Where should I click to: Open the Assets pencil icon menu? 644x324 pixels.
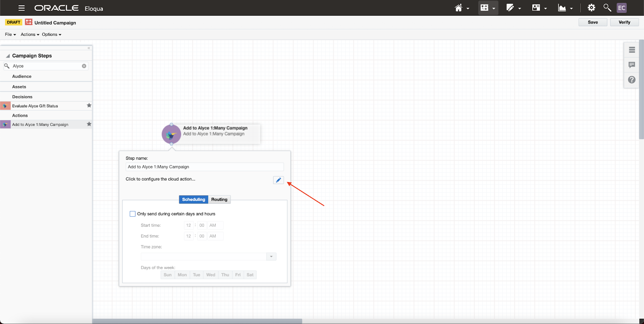[x=510, y=8]
